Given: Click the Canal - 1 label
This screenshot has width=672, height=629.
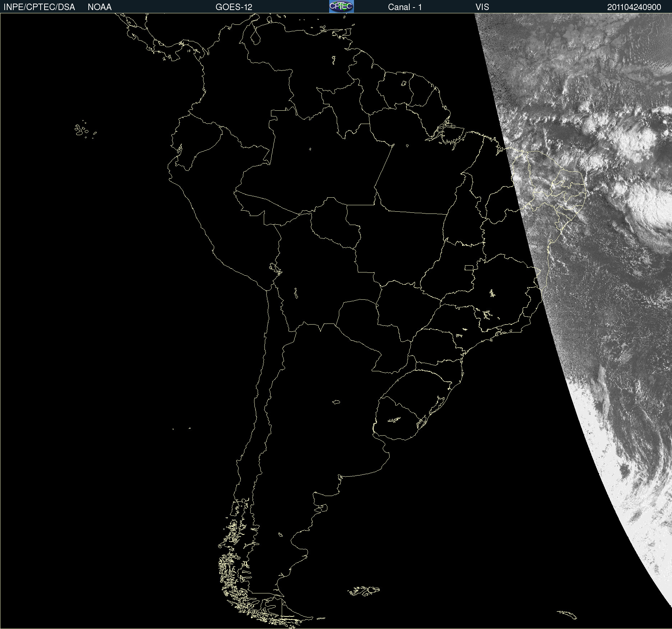Looking at the screenshot, I should 405,7.
